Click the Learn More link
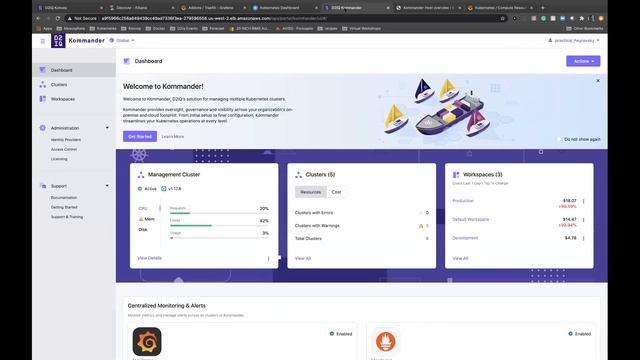Image resolution: width=640 pixels, height=360 pixels. click(x=173, y=137)
